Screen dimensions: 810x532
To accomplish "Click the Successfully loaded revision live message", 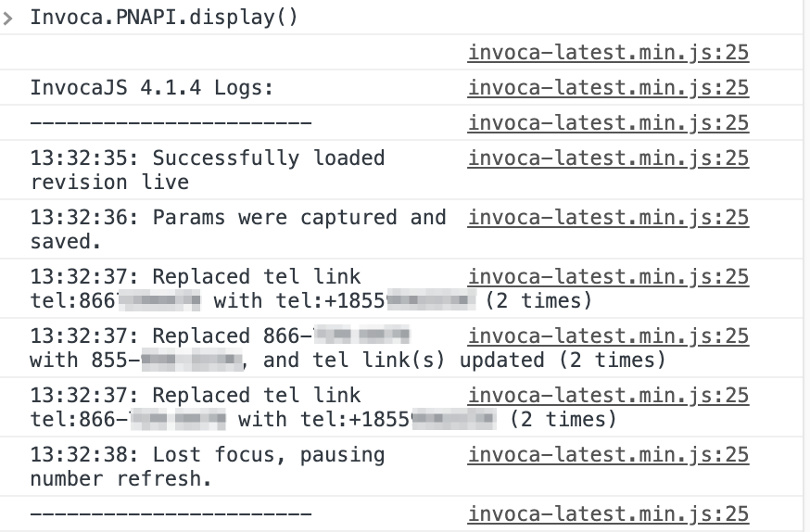I will [207, 170].
